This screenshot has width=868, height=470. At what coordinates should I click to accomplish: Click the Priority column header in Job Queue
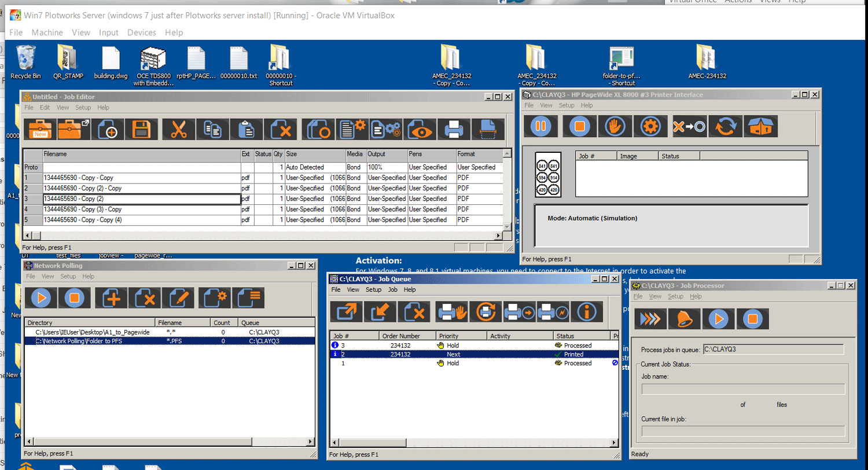(x=462, y=336)
